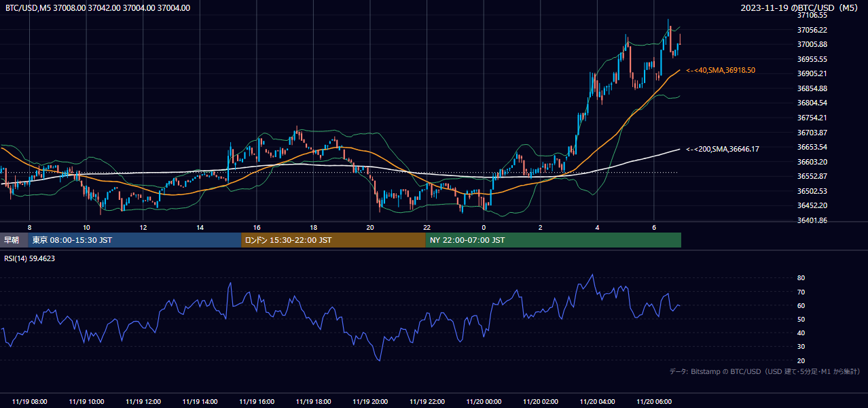Click price axis value 36653.54
Screen dimensions: 868x408
point(812,147)
